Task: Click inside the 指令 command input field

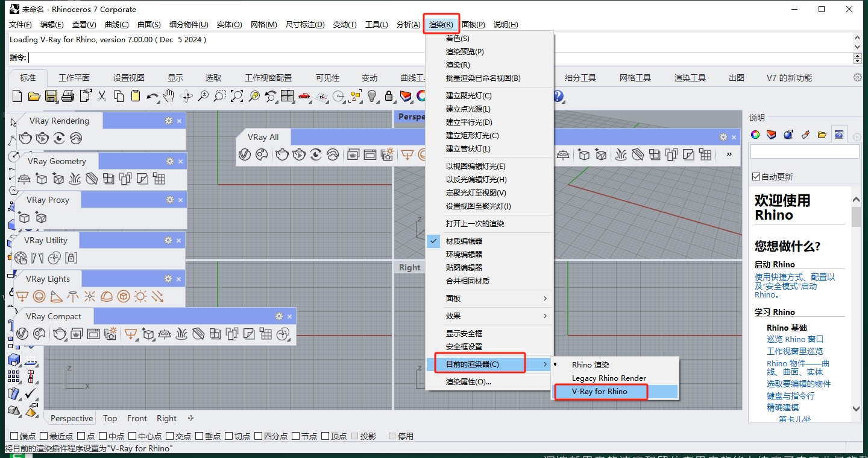Action: pos(121,57)
